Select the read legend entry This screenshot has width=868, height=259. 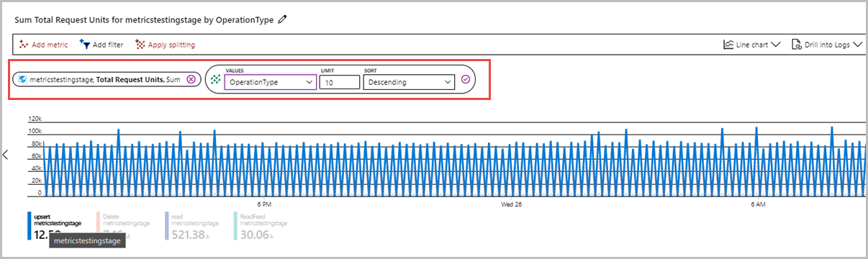pos(192,226)
